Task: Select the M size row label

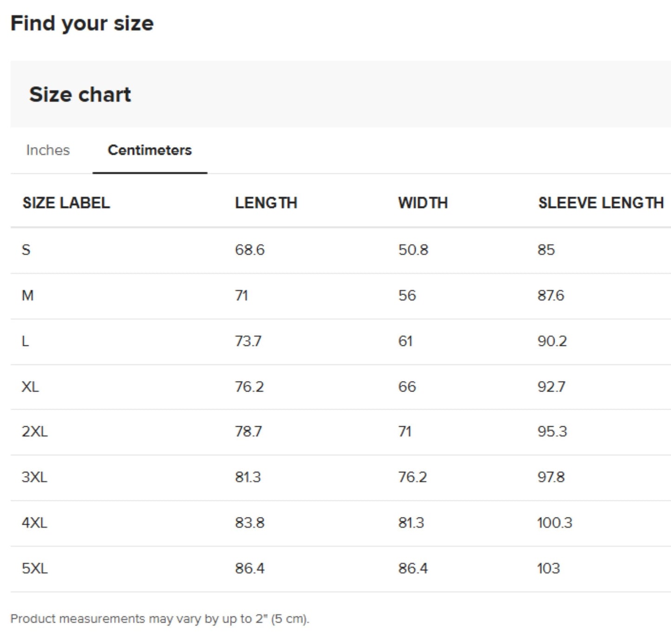Action: 27,296
